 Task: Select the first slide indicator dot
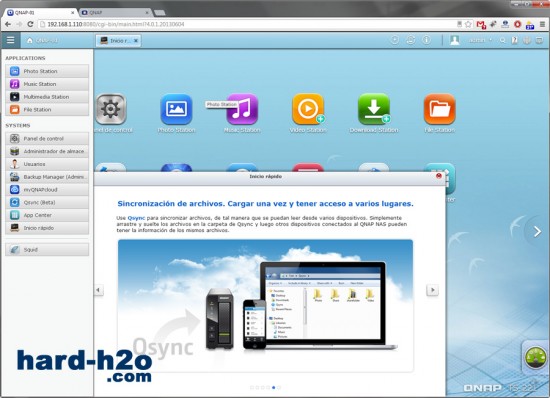click(252, 387)
